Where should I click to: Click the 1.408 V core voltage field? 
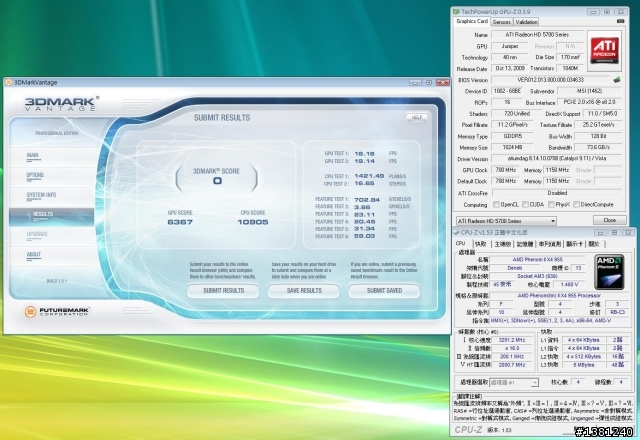[x=569, y=284]
